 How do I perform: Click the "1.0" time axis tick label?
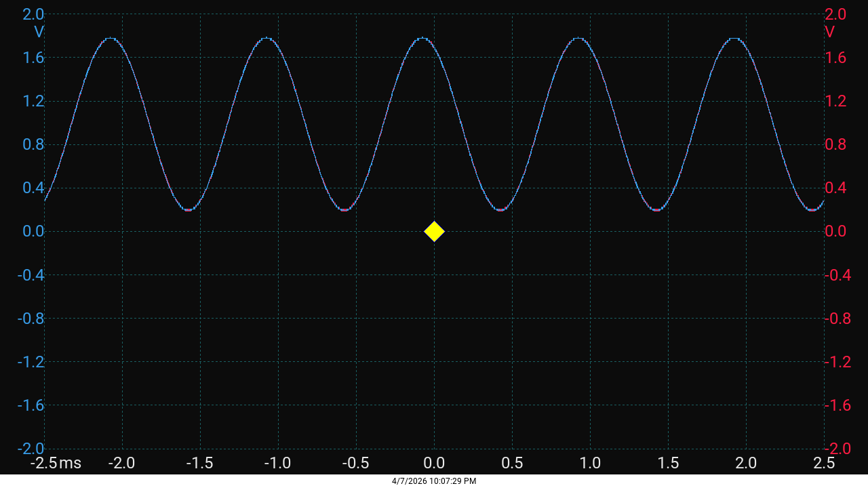point(591,464)
